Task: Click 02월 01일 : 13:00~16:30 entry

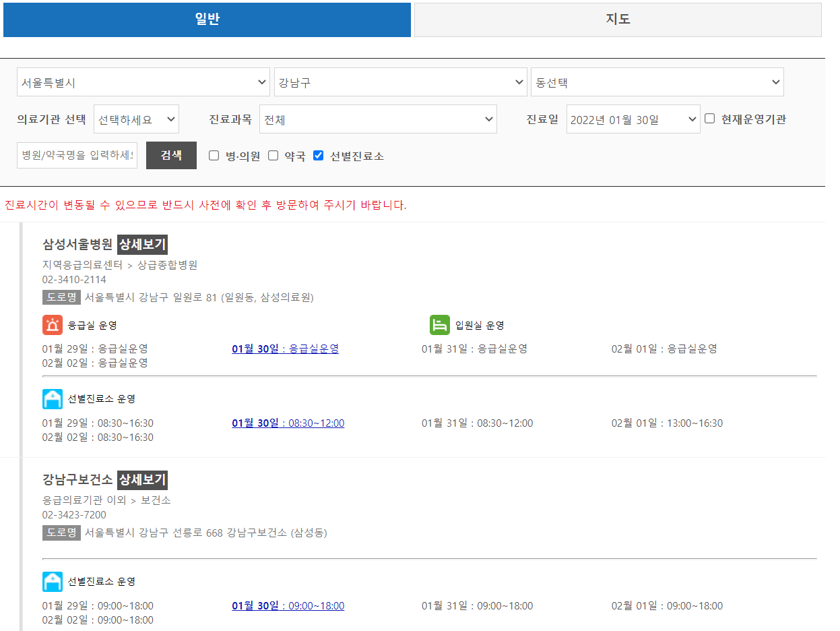Action: pyautogui.click(x=667, y=423)
